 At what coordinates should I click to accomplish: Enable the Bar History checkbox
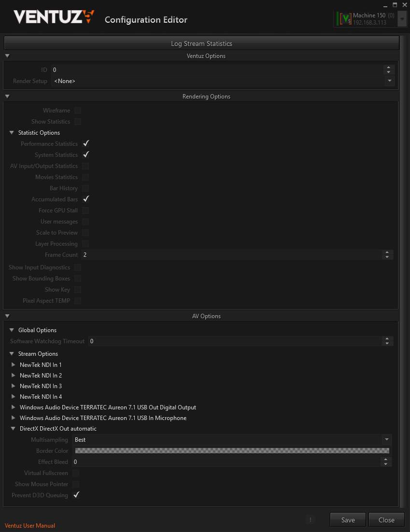coord(85,188)
